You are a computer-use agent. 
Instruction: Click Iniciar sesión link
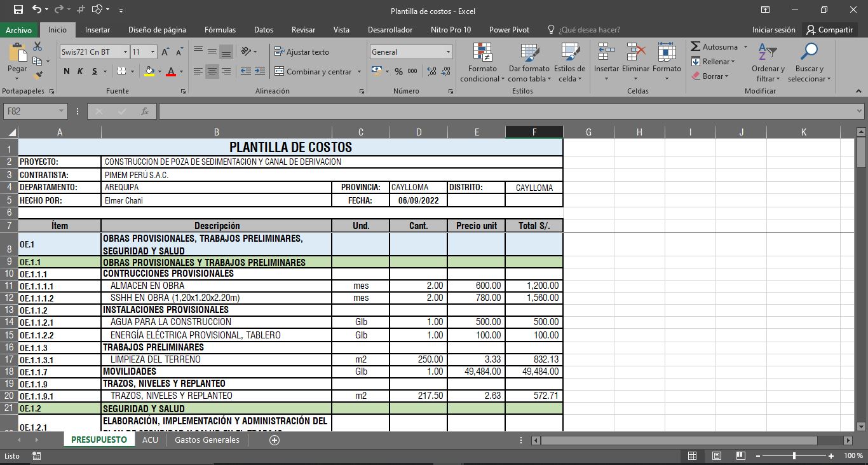pyautogui.click(x=773, y=30)
